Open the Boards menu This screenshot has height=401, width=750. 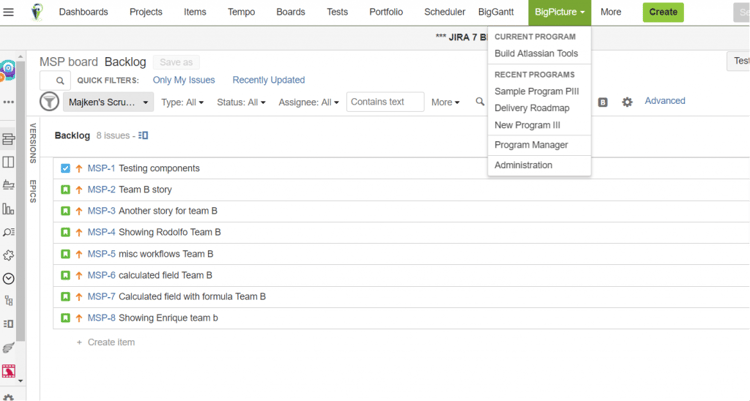pyautogui.click(x=291, y=12)
